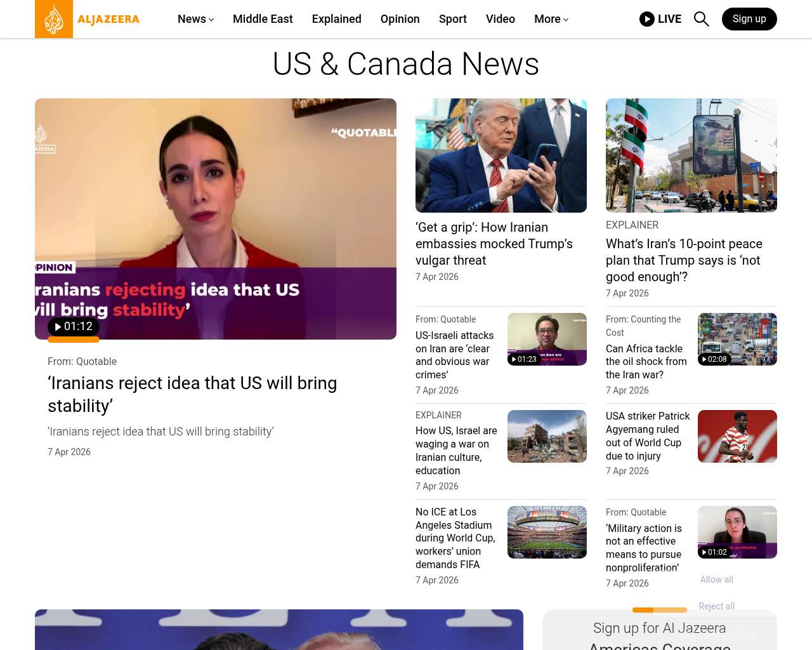Click the LIVE play icon

pos(646,19)
